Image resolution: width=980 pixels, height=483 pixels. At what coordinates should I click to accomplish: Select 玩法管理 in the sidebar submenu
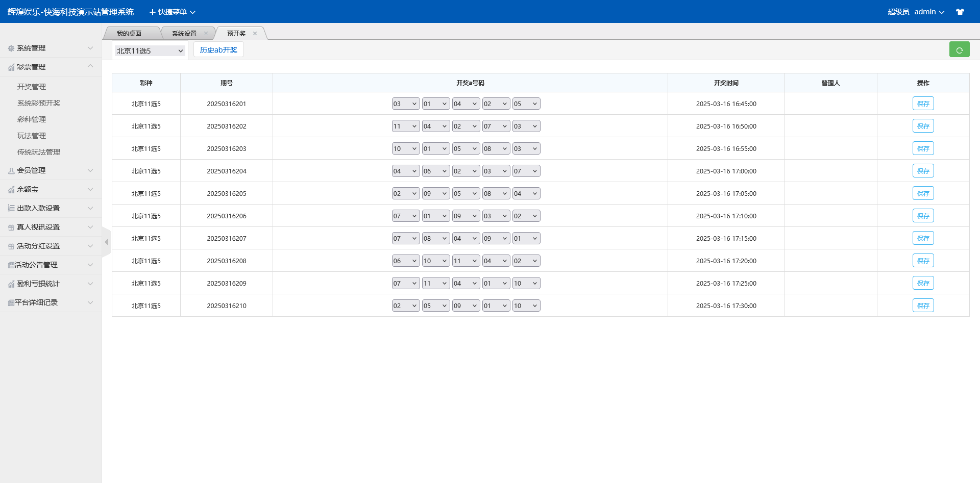(x=32, y=136)
